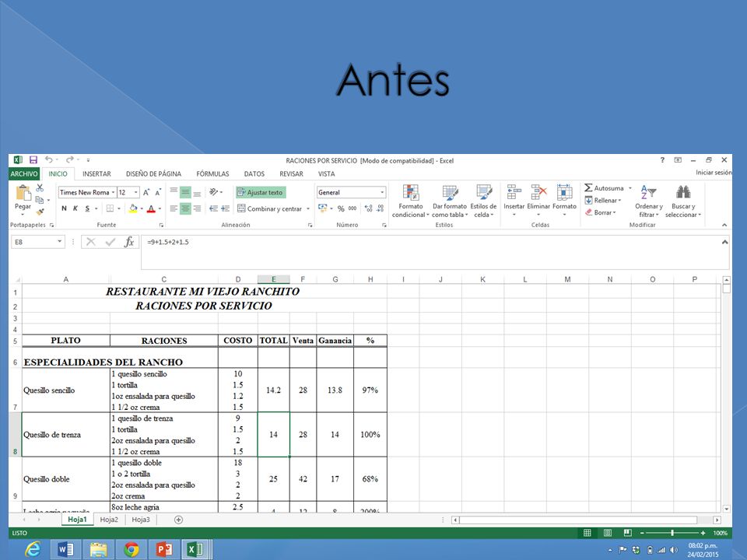Screen dimensions: 747x560
Task: Toggle italic (K) formatting
Action: [x=75, y=208]
